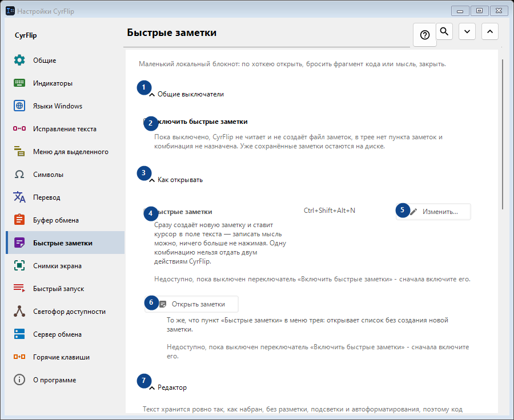Collapse the Редактор section
The height and width of the screenshot is (420, 514).
click(168, 387)
